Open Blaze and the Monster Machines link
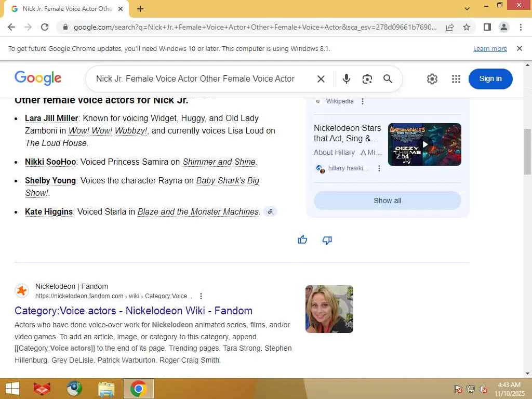The image size is (532, 399). click(x=198, y=212)
